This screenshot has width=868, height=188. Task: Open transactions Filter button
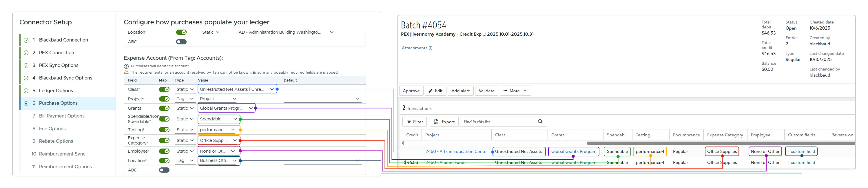(x=415, y=122)
